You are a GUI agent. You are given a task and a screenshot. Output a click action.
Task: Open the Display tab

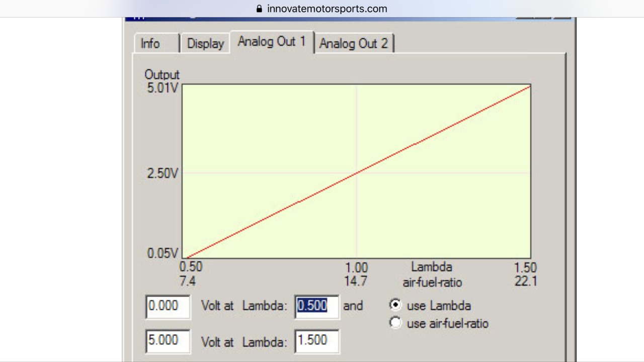click(205, 43)
